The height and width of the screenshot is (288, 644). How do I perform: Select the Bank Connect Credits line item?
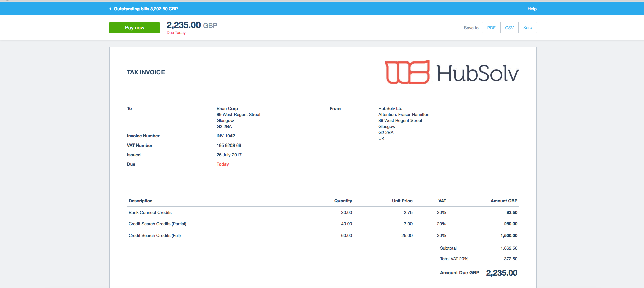coord(150,213)
